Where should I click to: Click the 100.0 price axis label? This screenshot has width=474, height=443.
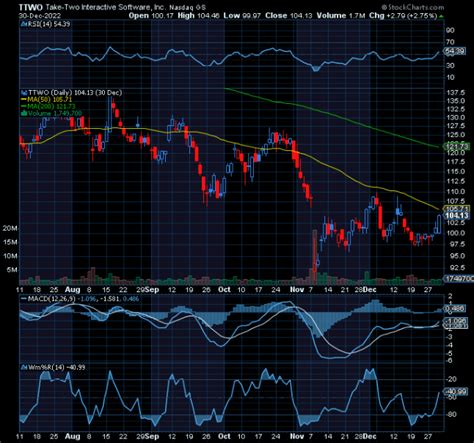coord(456,233)
